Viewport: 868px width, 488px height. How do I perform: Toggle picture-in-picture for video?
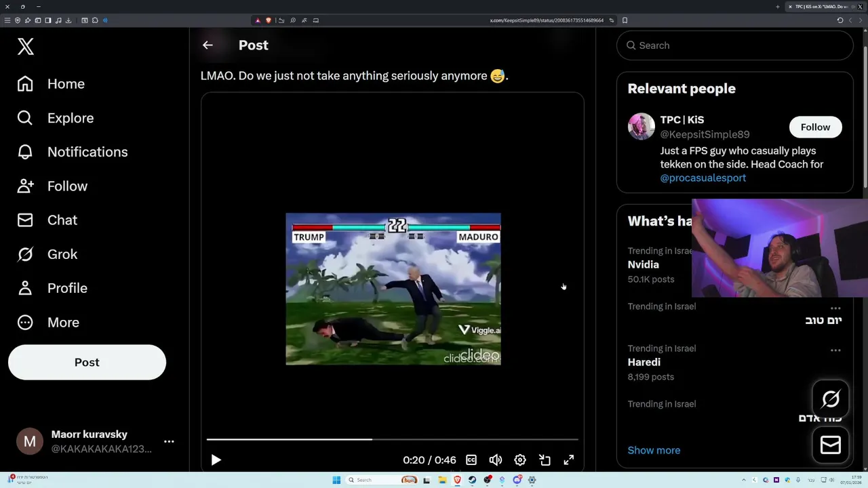pyautogui.click(x=545, y=460)
